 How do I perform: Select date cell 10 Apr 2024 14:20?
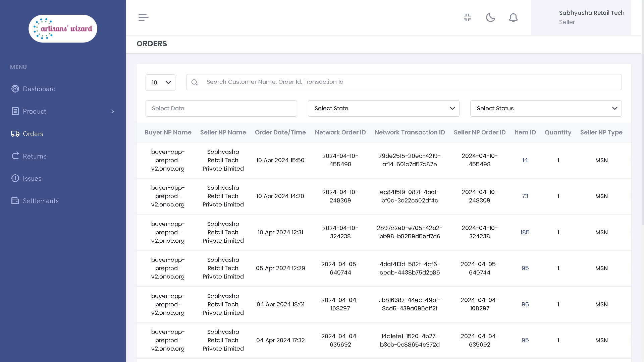coord(280,196)
